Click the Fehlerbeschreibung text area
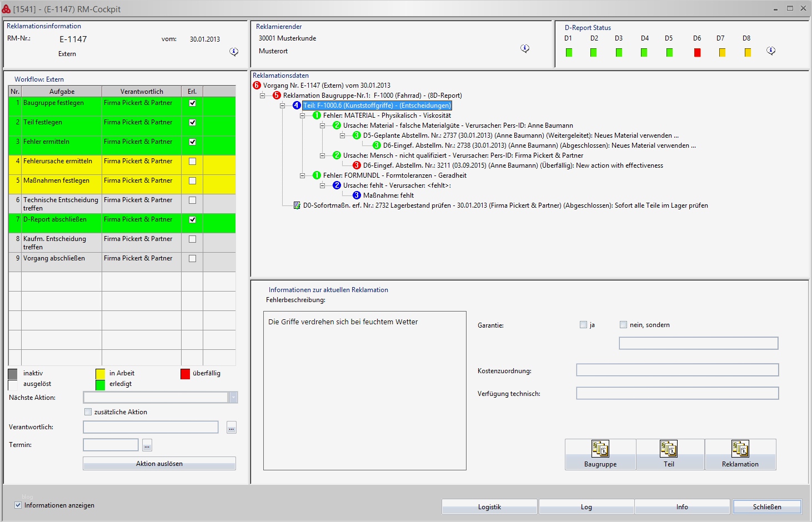The image size is (812, 522). 365,390
